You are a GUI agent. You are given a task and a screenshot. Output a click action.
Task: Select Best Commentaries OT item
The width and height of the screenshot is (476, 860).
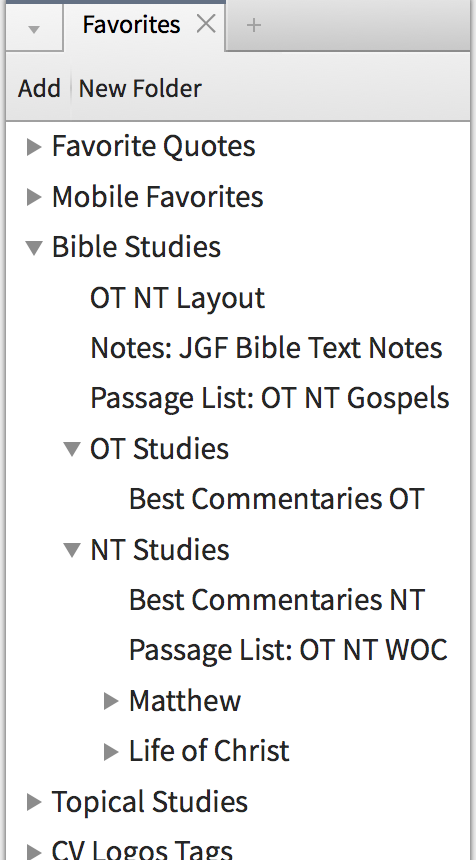point(276,499)
